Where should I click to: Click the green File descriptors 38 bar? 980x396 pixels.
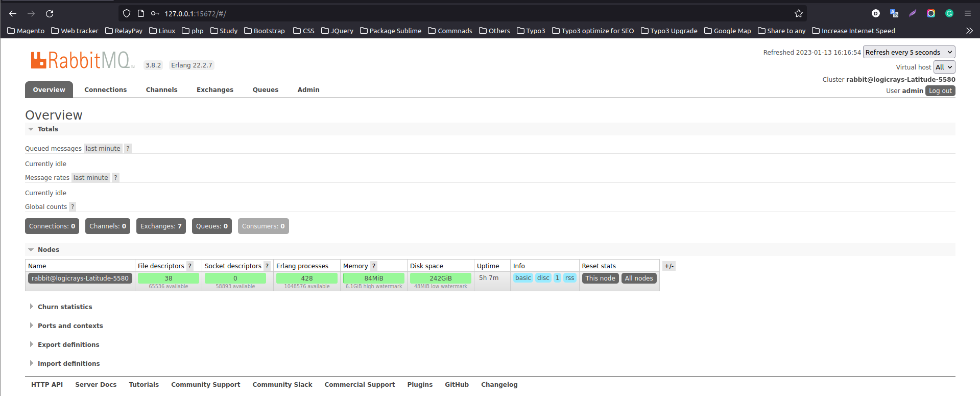pos(169,278)
